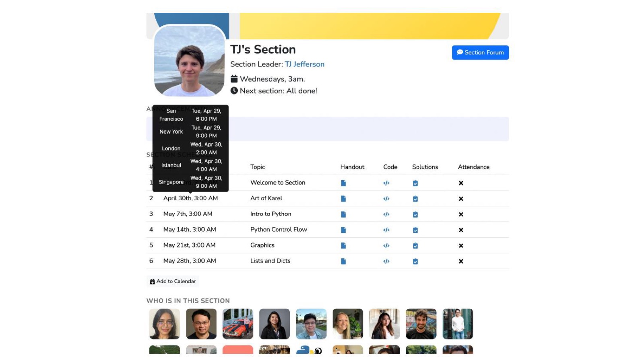Viewport: 644px width, 362px height.
Task: Click attendance X mark for Lists and Dicts
Action: pos(461,261)
